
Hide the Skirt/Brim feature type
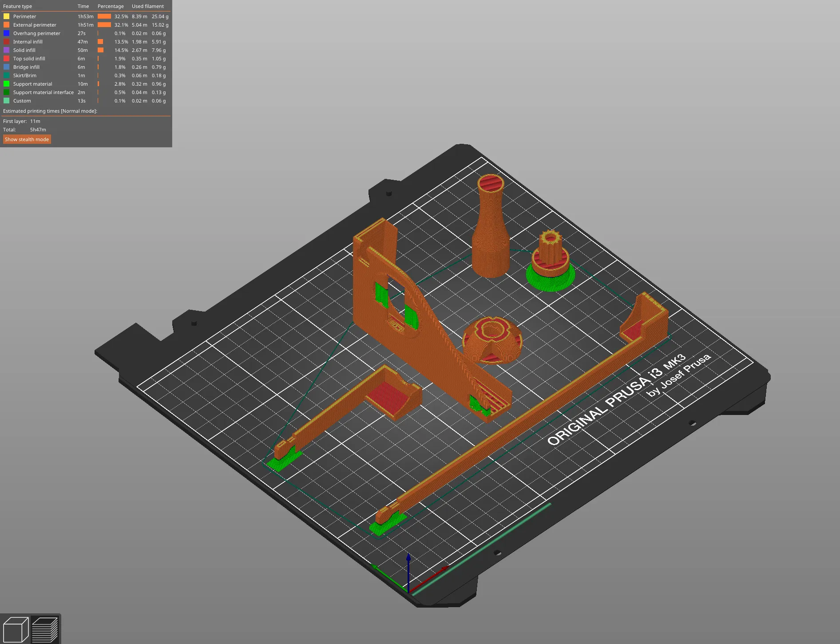coord(24,75)
